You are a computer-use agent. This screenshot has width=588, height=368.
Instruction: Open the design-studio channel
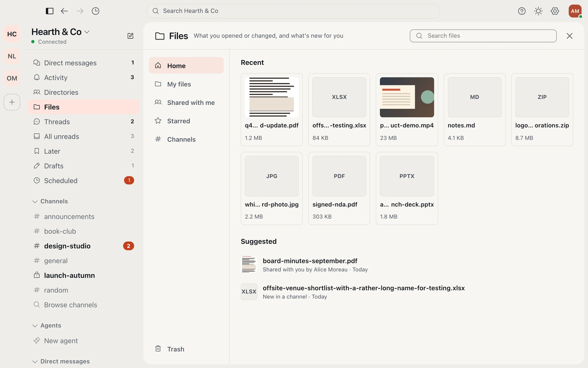coord(84,246)
